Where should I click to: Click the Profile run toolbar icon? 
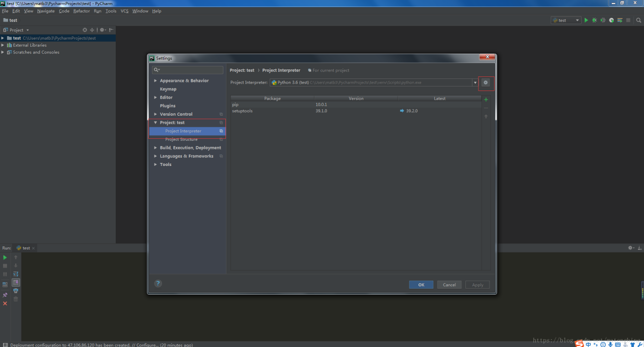[x=611, y=20]
